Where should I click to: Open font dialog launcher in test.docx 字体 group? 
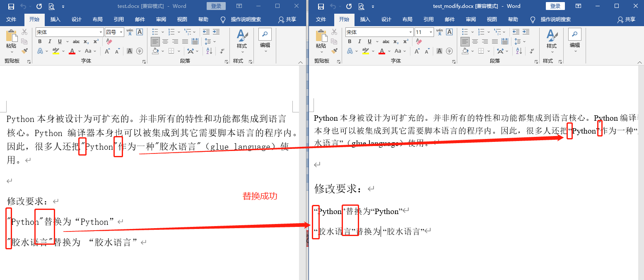coord(144,61)
